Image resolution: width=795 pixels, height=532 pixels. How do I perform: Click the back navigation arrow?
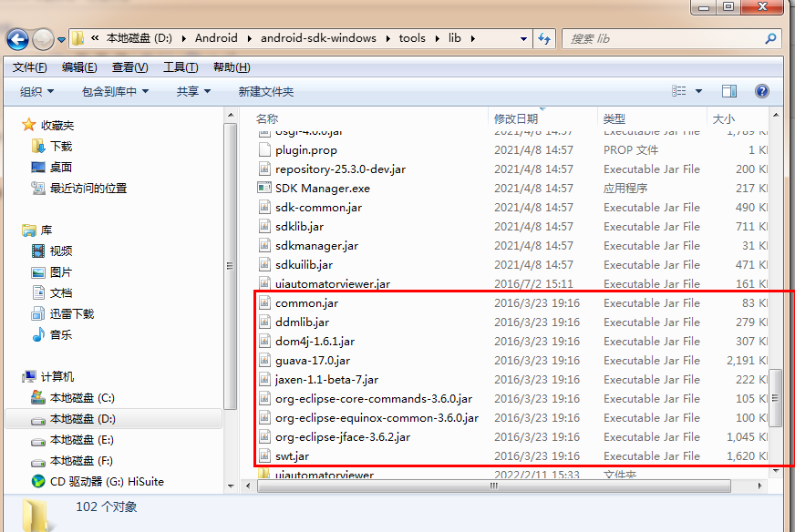tap(16, 38)
